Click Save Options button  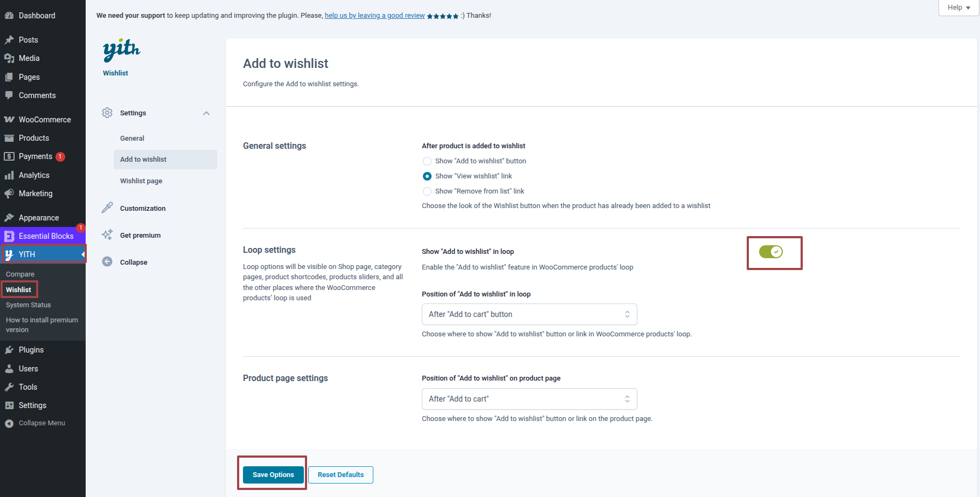(x=273, y=475)
